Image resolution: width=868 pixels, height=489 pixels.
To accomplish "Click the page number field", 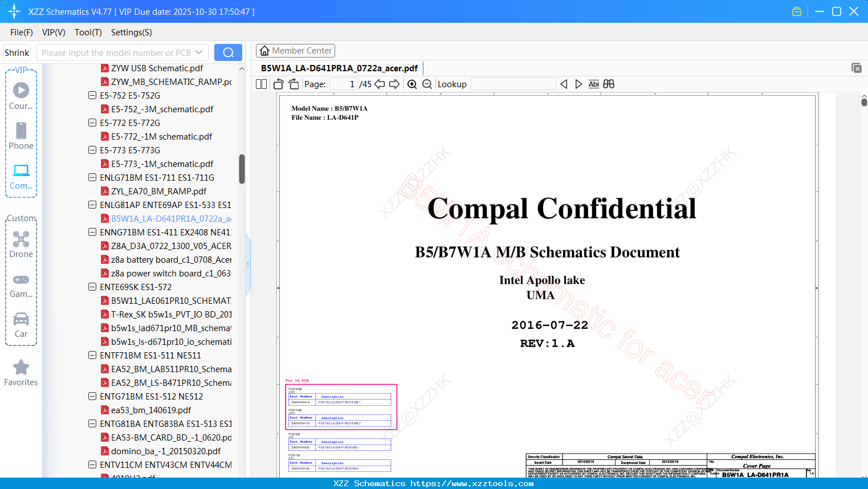I will pyautogui.click(x=344, y=84).
